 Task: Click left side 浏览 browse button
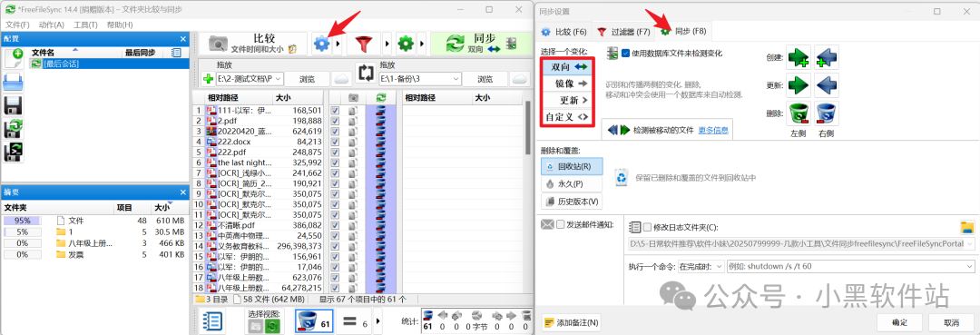(308, 79)
